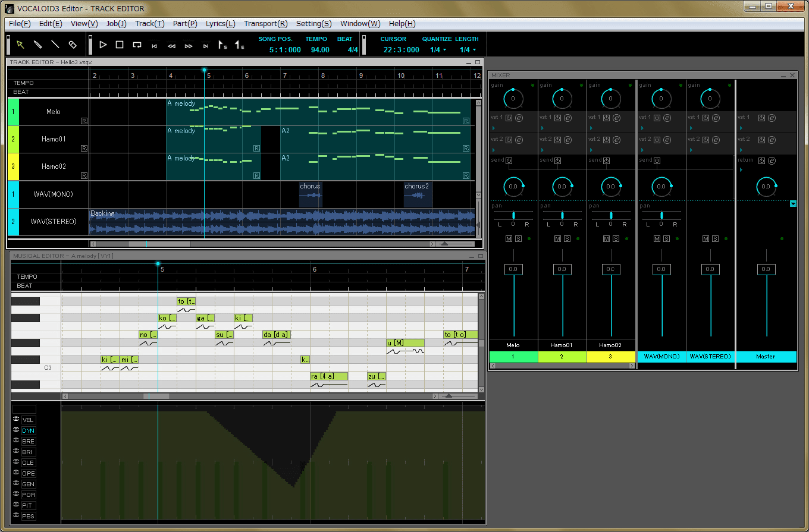Click R icon on Melo A melody part
The height and width of the screenshot is (532, 809).
click(x=466, y=121)
